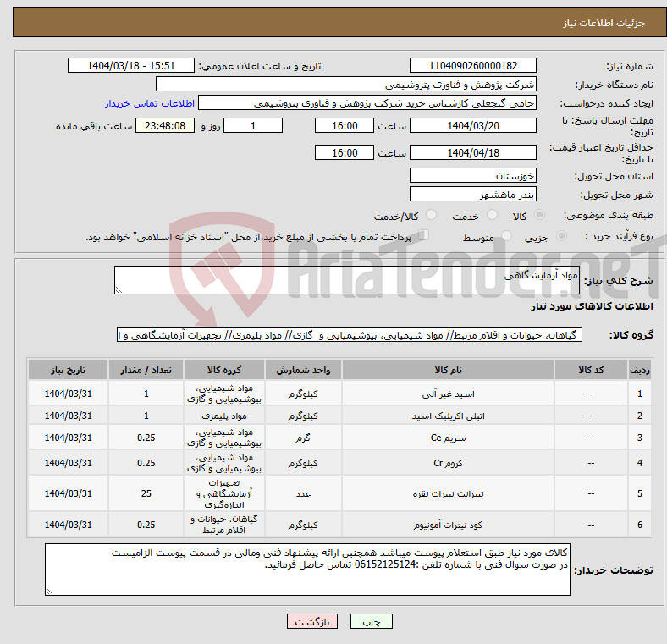
Task: Click the کد کالا column header
Action: 591,370
